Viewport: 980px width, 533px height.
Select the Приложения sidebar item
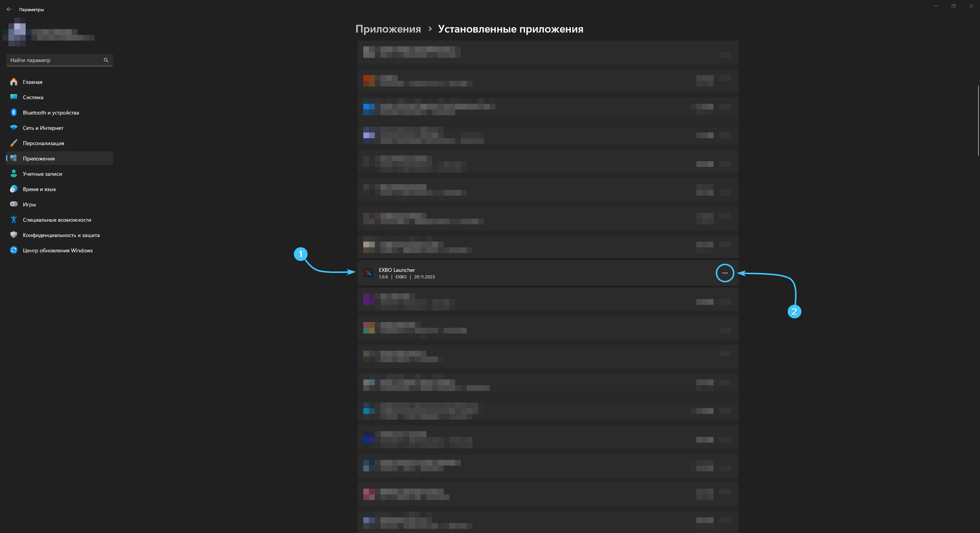[39, 159]
